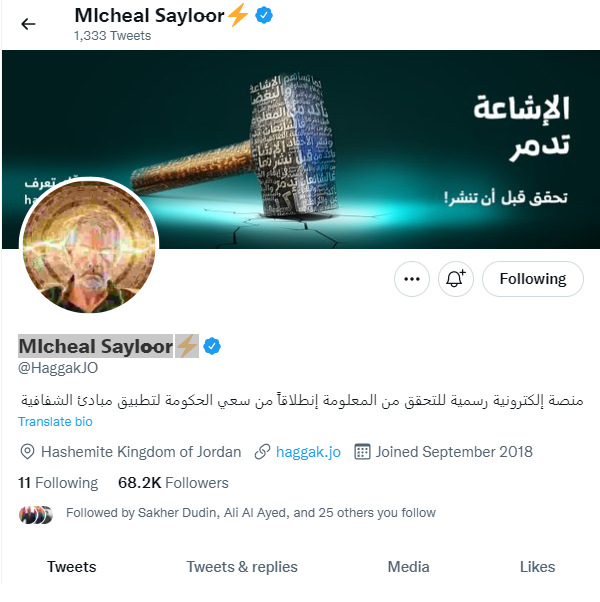The width and height of the screenshot is (600, 602).
Task: Open the haggak.jo website link
Action: [x=308, y=452]
